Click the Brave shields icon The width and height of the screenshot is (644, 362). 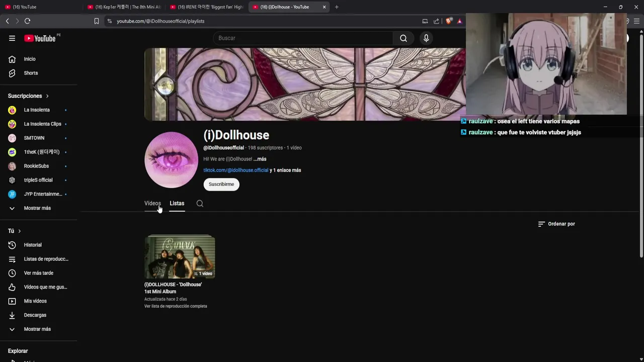449,21
